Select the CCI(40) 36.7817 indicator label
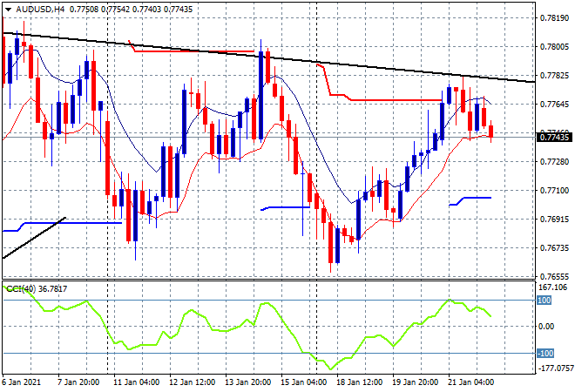The height and width of the screenshot is (392, 575). (37, 289)
